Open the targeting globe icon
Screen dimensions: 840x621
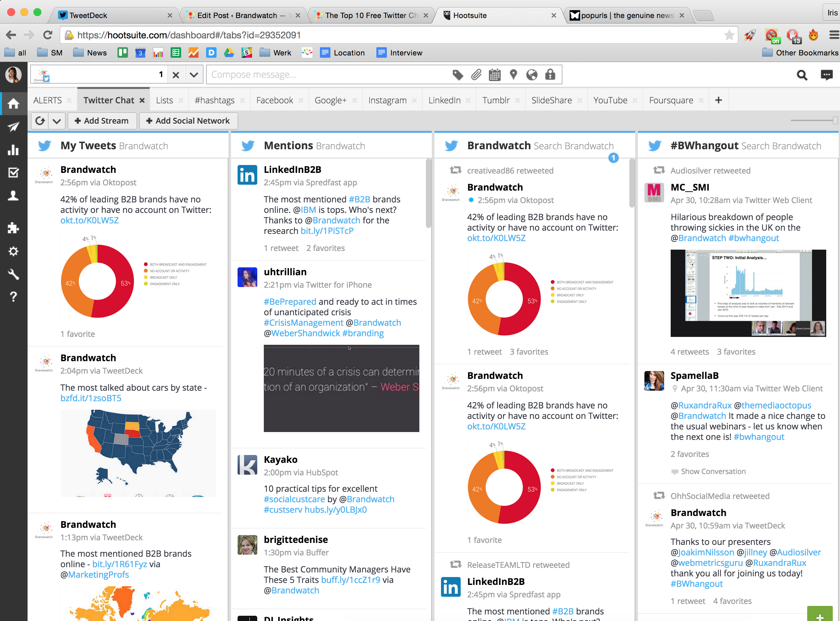pos(532,75)
